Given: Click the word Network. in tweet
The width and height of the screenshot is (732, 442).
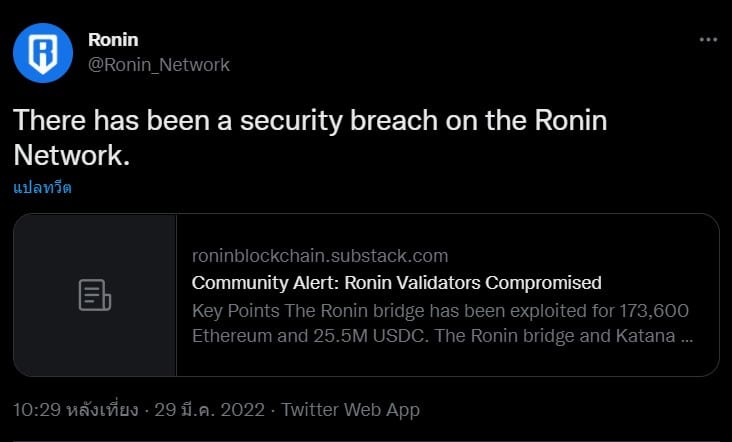Looking at the screenshot, I should [71, 155].
